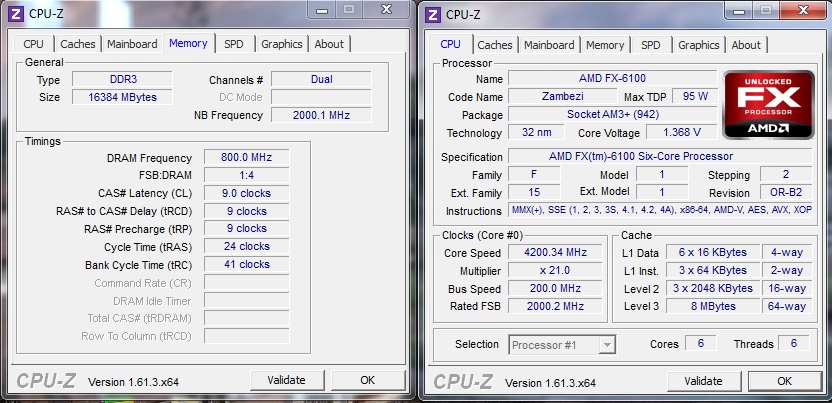Viewport: 832px width, 403px height.
Task: Click CPU-Z app icon in left window title bar
Action: (x=17, y=14)
